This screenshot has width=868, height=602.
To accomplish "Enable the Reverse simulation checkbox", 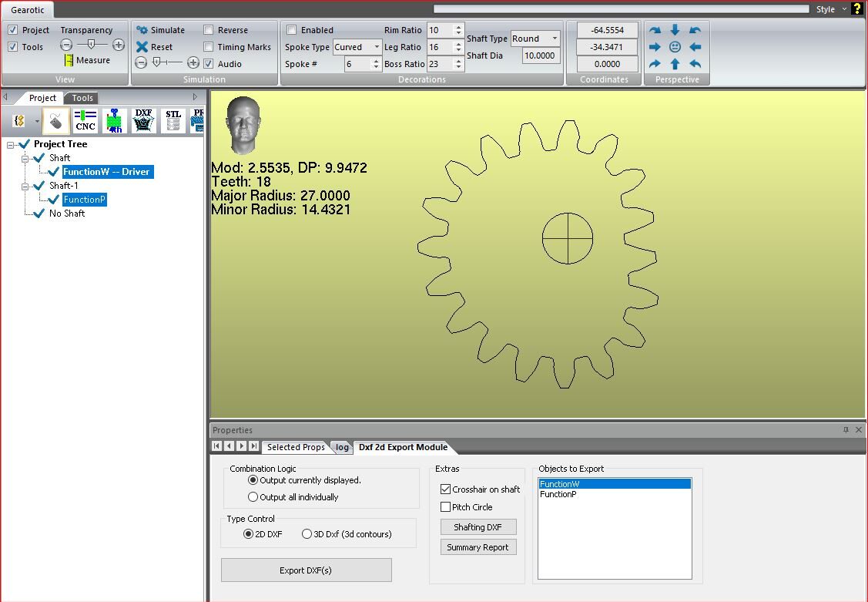I will (208, 30).
